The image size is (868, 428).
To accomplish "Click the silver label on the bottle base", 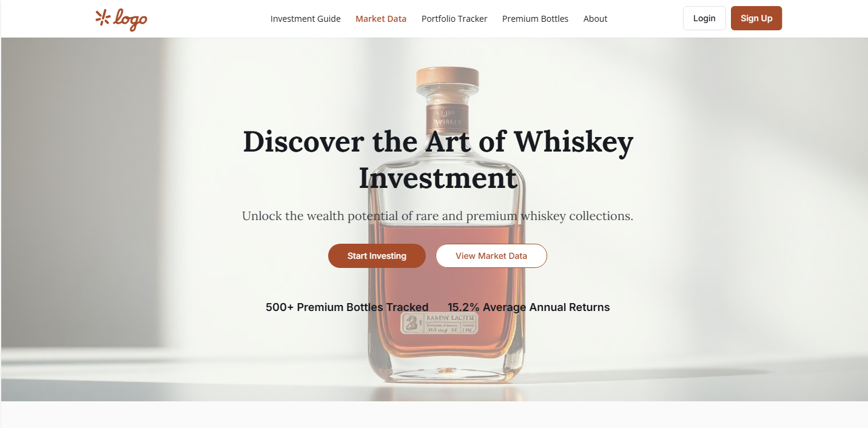I will click(x=440, y=323).
